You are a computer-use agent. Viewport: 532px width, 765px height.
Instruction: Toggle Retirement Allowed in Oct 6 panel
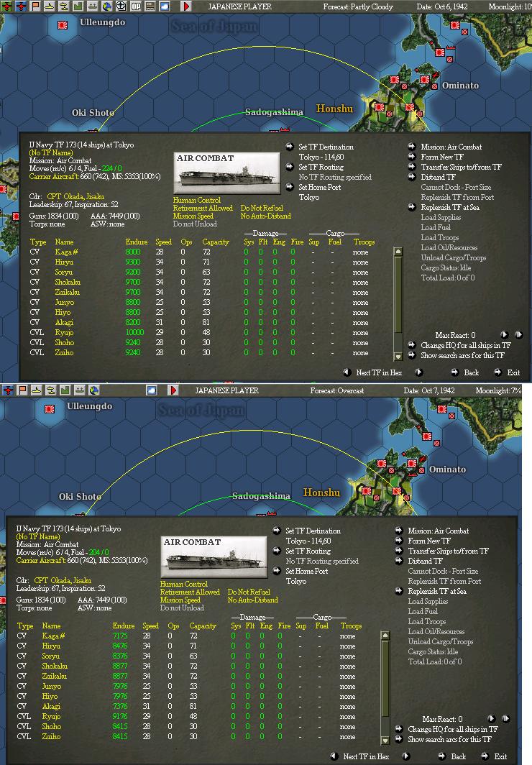[x=203, y=208]
